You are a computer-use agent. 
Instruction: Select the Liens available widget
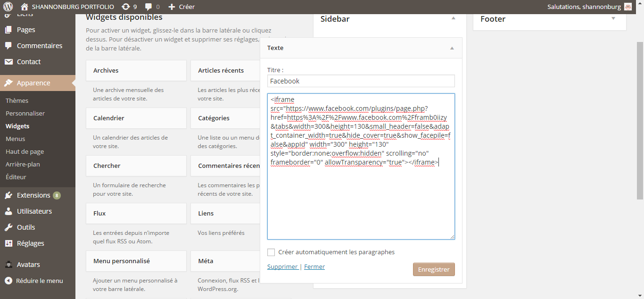(x=225, y=213)
